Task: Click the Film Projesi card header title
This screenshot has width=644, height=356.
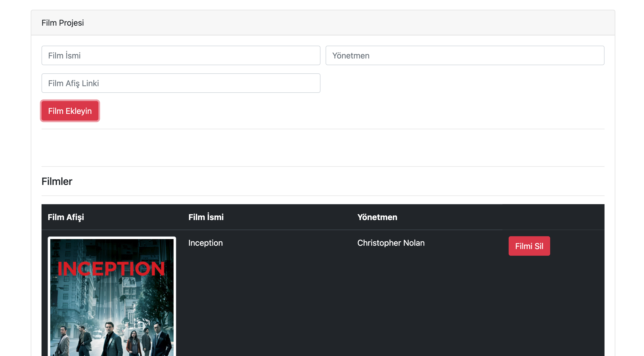Action: (63, 23)
